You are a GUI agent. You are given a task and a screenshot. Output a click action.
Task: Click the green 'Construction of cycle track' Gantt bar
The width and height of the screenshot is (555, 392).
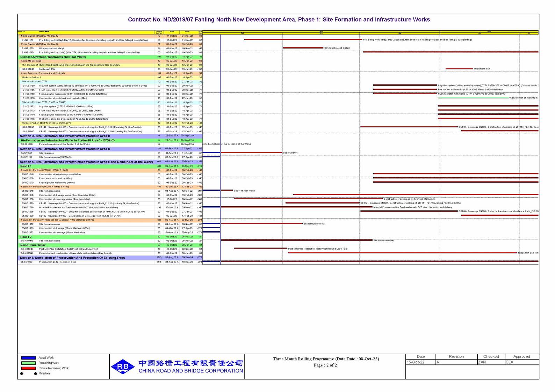point(474,98)
